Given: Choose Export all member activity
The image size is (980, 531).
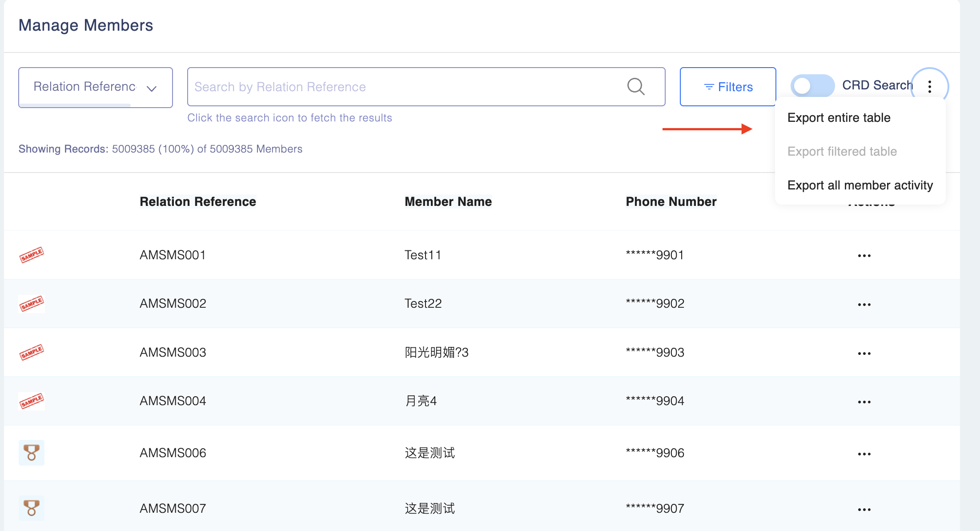Looking at the screenshot, I should pos(860,185).
